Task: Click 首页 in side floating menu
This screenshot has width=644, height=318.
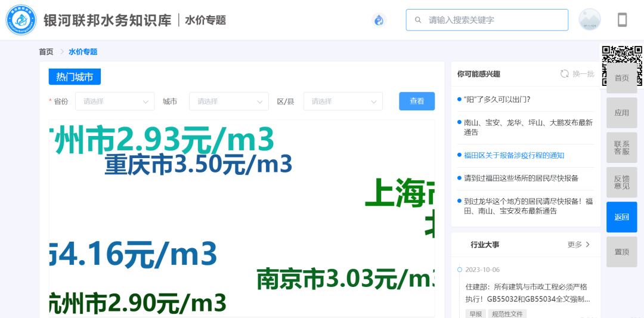Action: pyautogui.click(x=621, y=78)
